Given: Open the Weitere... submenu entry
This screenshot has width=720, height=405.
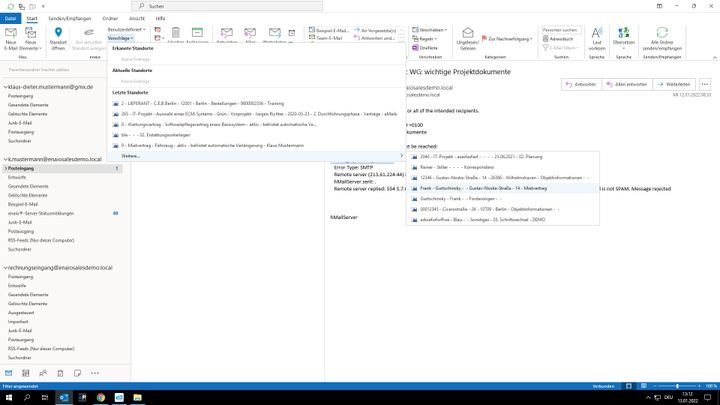Looking at the screenshot, I should [x=257, y=156].
